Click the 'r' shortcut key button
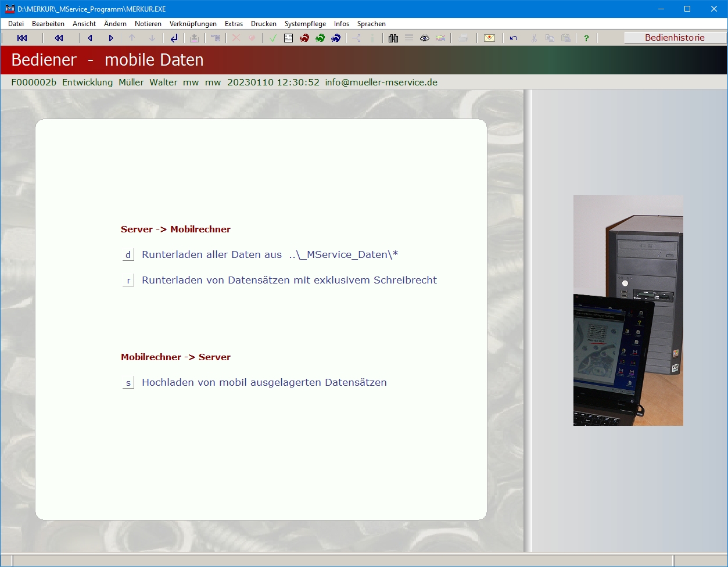Image resolution: width=728 pixels, height=567 pixels. pyautogui.click(x=128, y=281)
